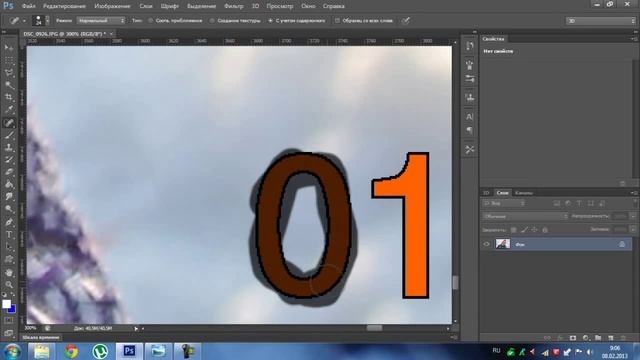Image resolution: width=640 pixels, height=360 pixels.
Task: Open the Фильтр menu
Action: coord(234,6)
